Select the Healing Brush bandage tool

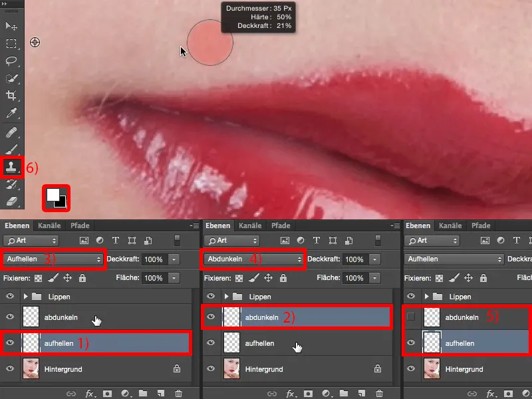[11, 132]
